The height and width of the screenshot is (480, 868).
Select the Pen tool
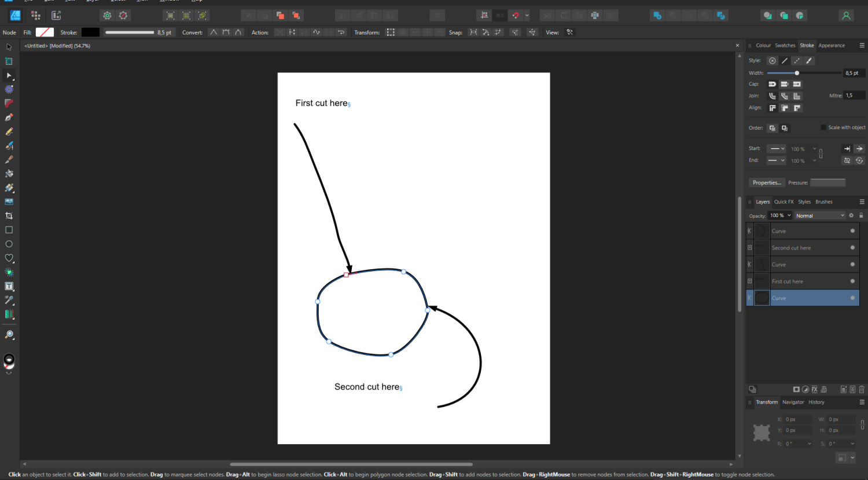click(x=9, y=117)
